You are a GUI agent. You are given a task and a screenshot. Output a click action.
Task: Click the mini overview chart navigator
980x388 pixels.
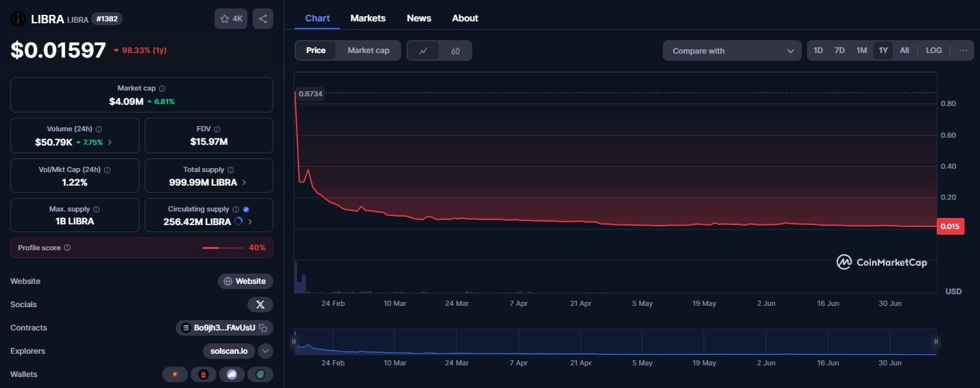click(615, 341)
